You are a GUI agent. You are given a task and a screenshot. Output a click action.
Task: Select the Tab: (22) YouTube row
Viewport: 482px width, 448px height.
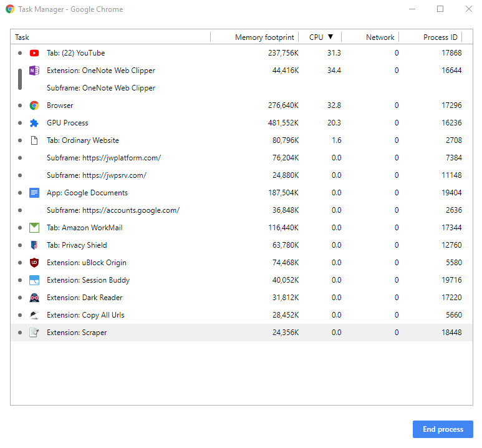tap(241, 53)
